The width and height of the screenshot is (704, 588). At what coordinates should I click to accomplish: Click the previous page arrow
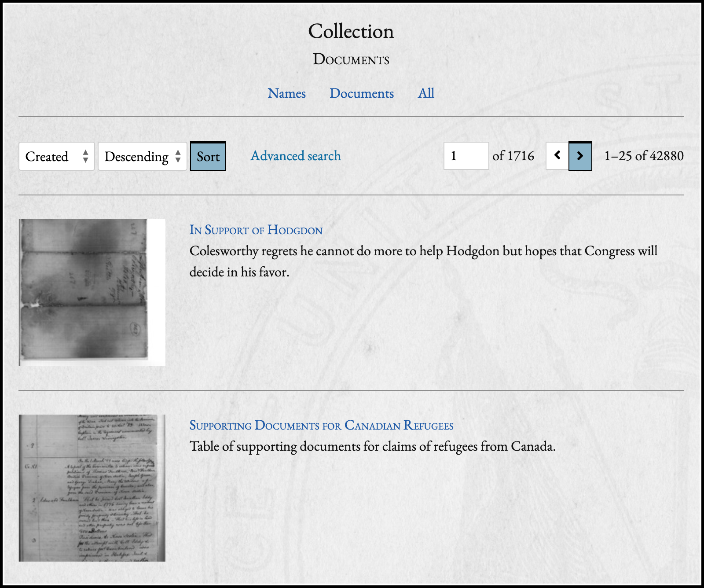tap(557, 156)
